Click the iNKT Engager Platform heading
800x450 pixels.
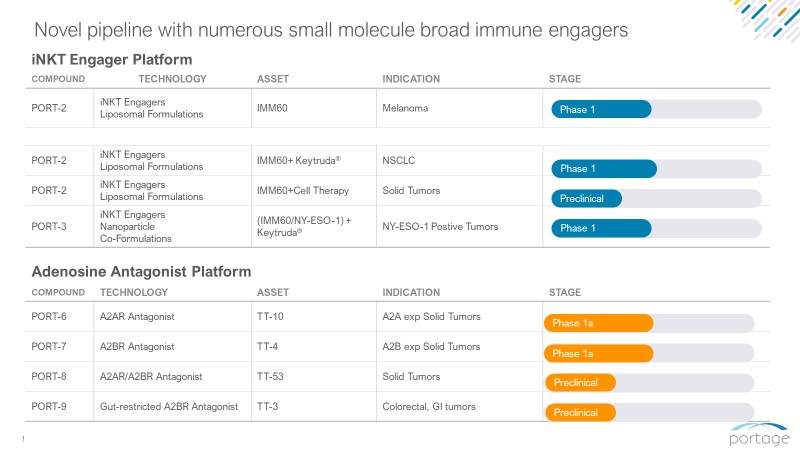(111, 60)
